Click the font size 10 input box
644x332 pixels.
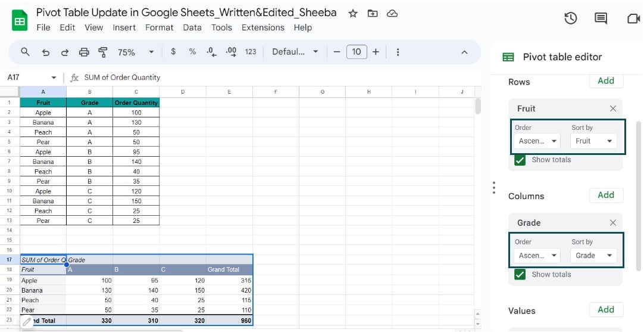pos(356,52)
